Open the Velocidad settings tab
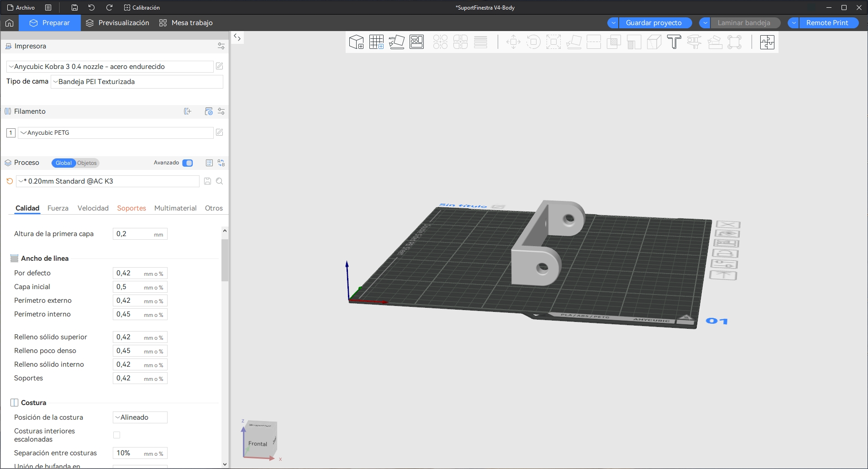Screen dimensions: 868x469 click(93, 208)
